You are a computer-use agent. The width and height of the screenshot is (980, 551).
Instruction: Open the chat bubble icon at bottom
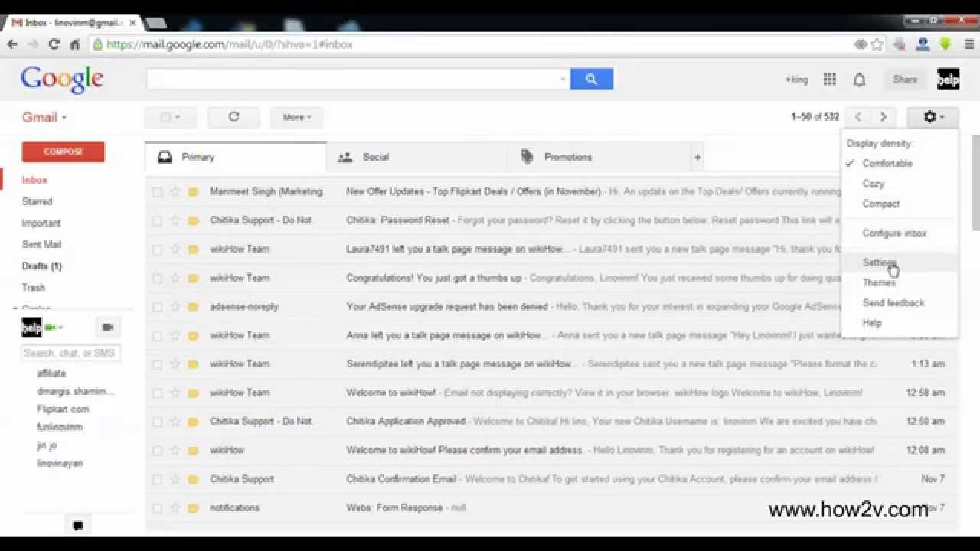click(x=77, y=526)
